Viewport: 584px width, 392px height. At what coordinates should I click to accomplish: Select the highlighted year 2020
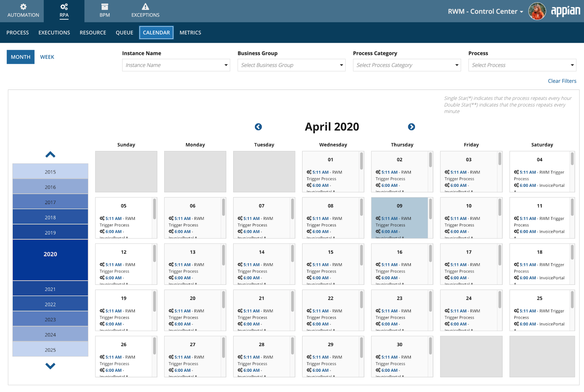50,260
